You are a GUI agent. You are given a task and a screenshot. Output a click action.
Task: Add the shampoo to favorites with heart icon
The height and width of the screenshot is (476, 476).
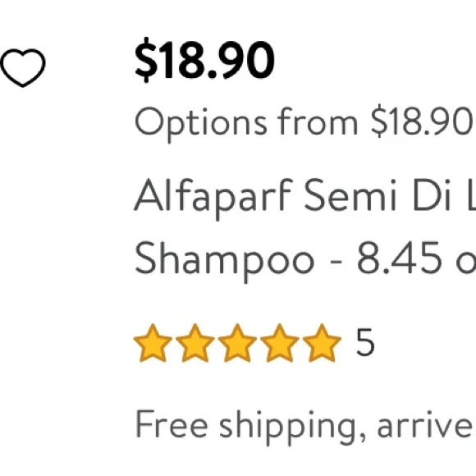[23, 67]
